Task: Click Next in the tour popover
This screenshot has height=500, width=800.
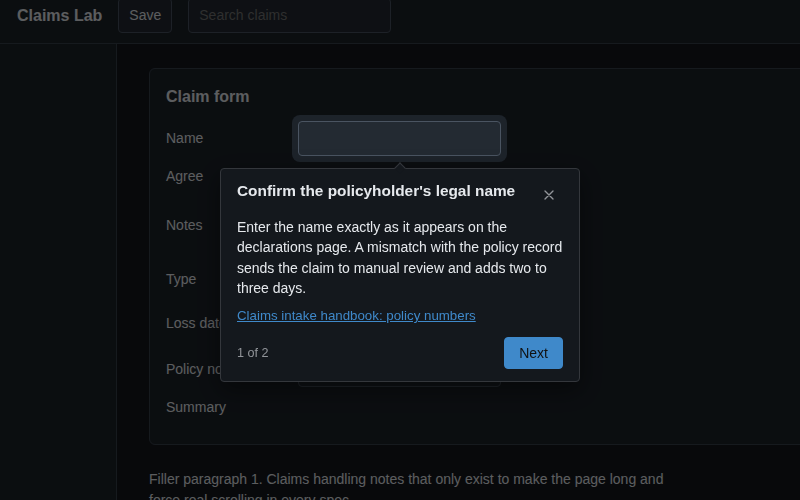Action: point(533,353)
